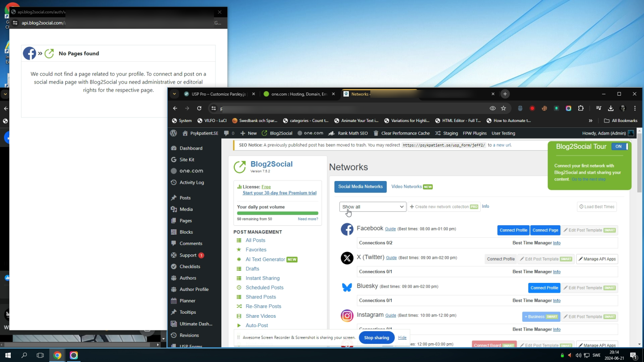Open Author Profile sidebar item

coord(194,289)
